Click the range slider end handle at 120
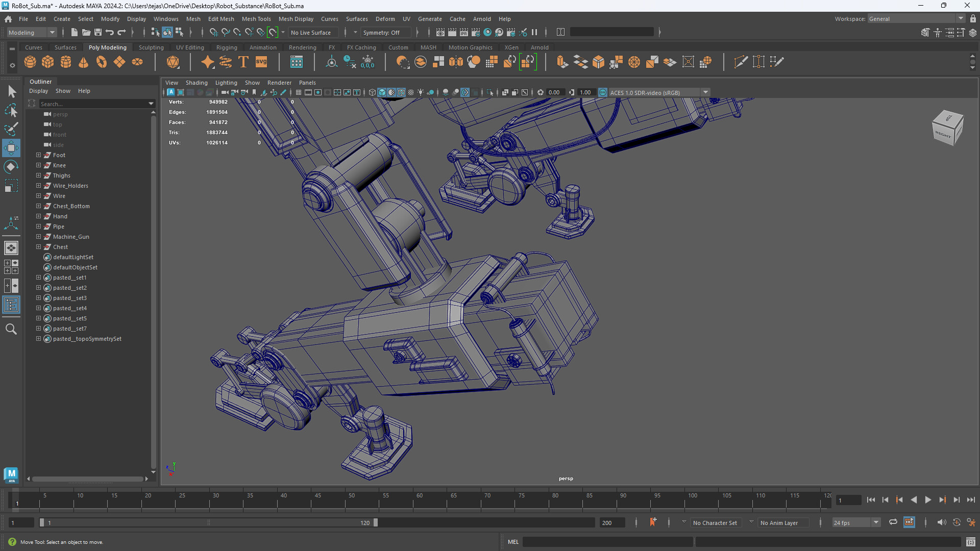980x551 pixels. (x=376, y=522)
